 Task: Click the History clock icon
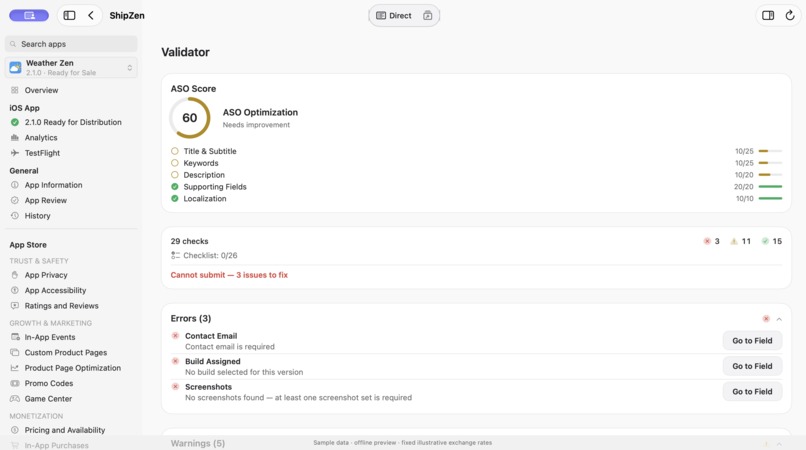point(14,215)
